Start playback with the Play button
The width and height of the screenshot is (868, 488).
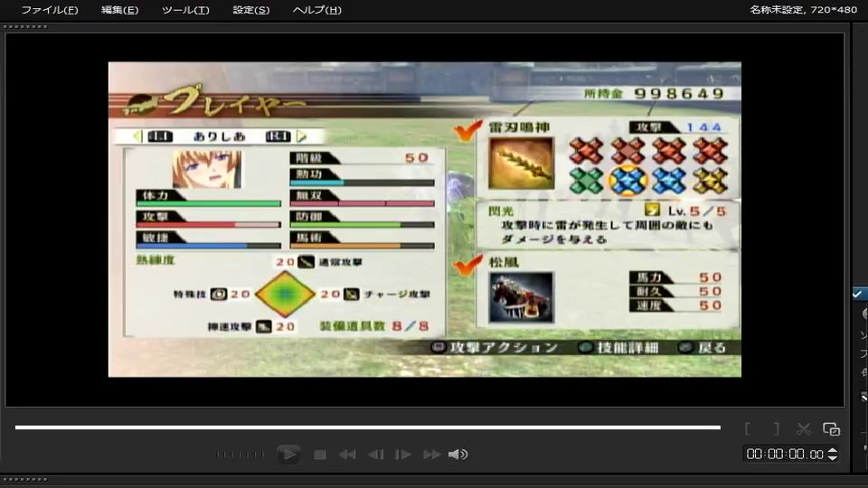(x=288, y=455)
